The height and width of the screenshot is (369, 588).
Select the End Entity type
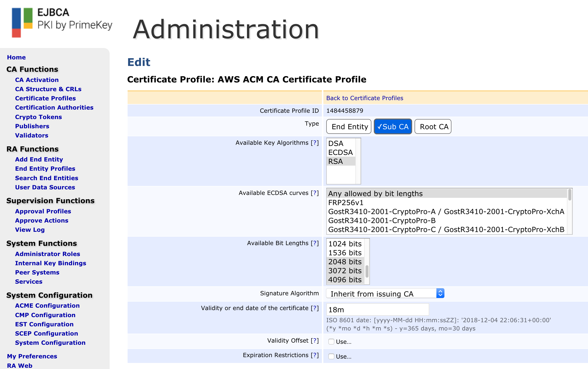pyautogui.click(x=348, y=127)
